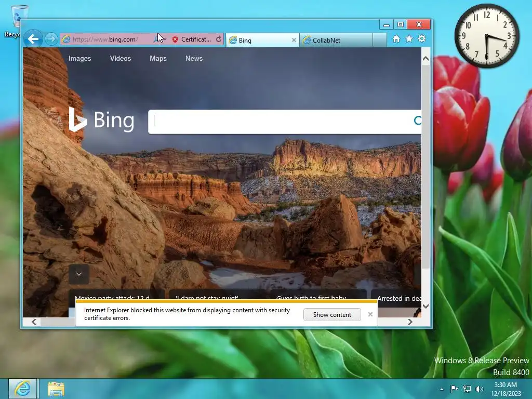Refresh the page with the reload icon
532x399 pixels.
(219, 39)
